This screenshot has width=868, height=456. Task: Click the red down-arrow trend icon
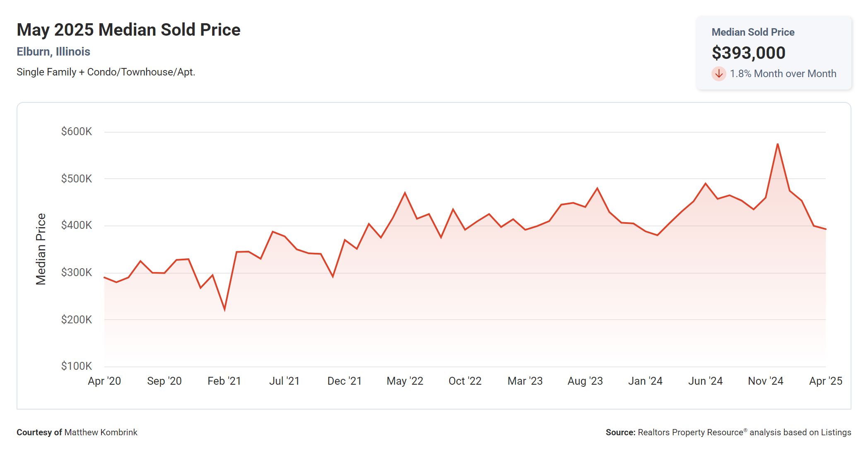[719, 74]
